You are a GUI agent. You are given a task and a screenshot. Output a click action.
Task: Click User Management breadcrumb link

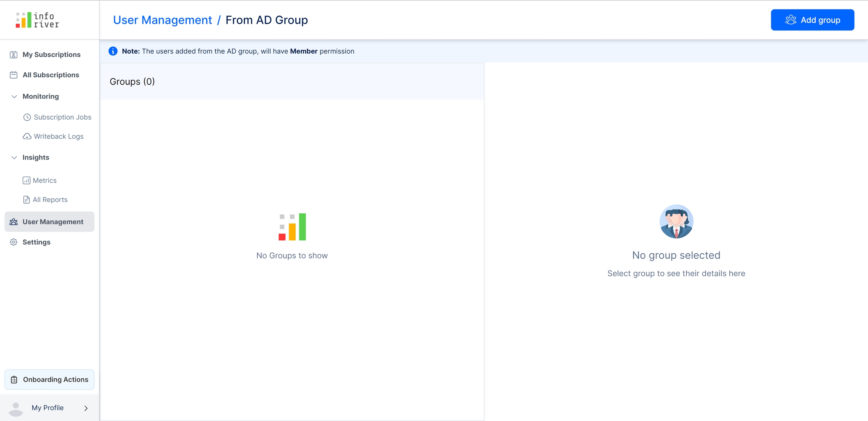pos(162,20)
